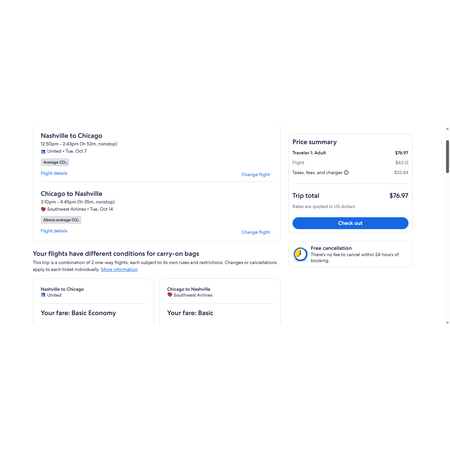This screenshot has height=450, width=450.
Task: Click the blue Check out button
Action: (x=350, y=223)
